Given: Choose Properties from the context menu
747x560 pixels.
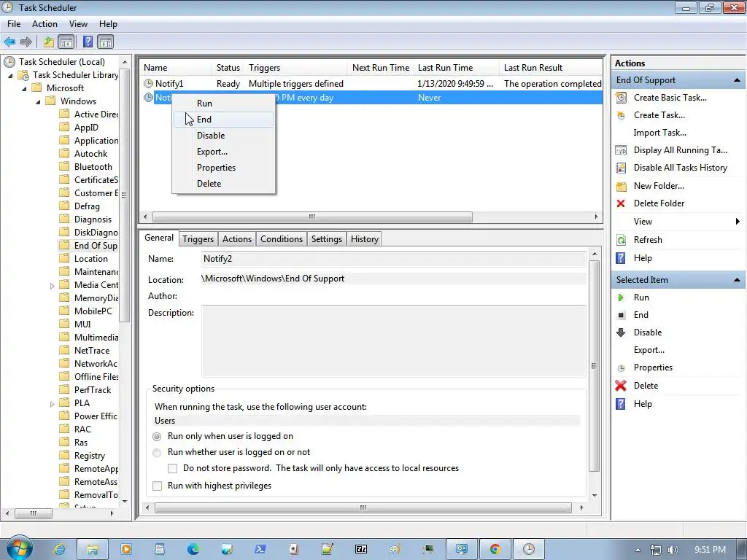Looking at the screenshot, I should [223, 168].
